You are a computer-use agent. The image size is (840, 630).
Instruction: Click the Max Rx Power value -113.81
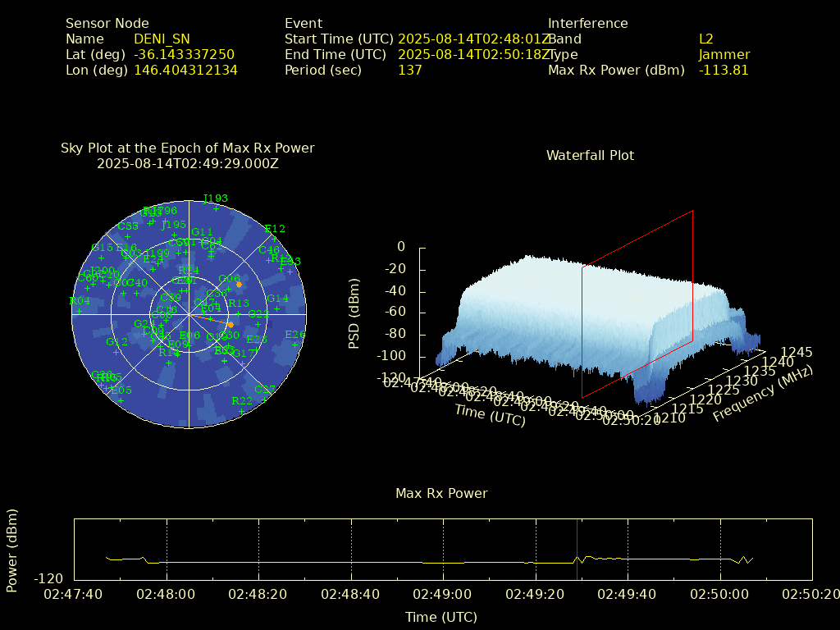point(724,70)
